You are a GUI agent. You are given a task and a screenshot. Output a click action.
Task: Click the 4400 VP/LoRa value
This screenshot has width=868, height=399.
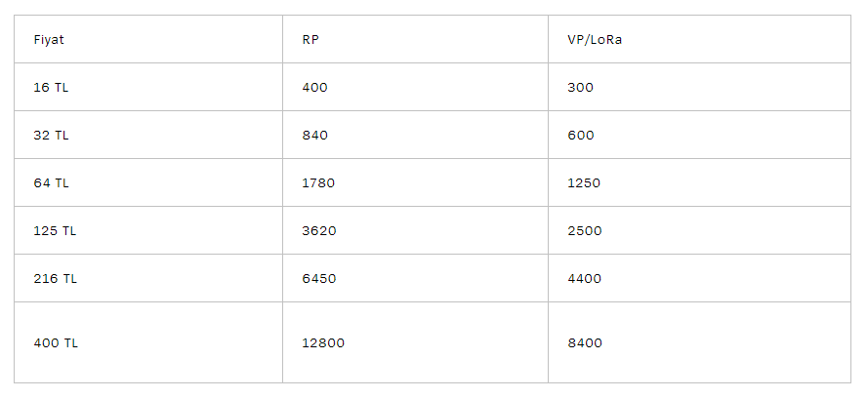pyautogui.click(x=584, y=279)
